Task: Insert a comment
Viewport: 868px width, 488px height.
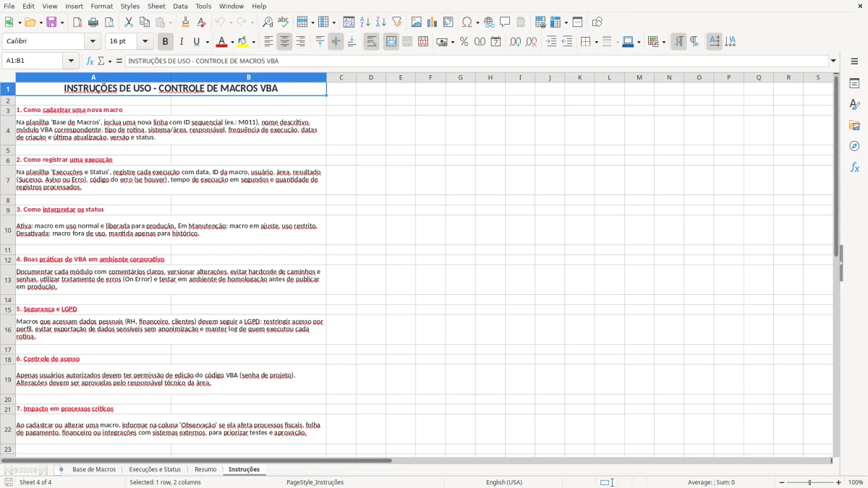Action: (x=505, y=22)
